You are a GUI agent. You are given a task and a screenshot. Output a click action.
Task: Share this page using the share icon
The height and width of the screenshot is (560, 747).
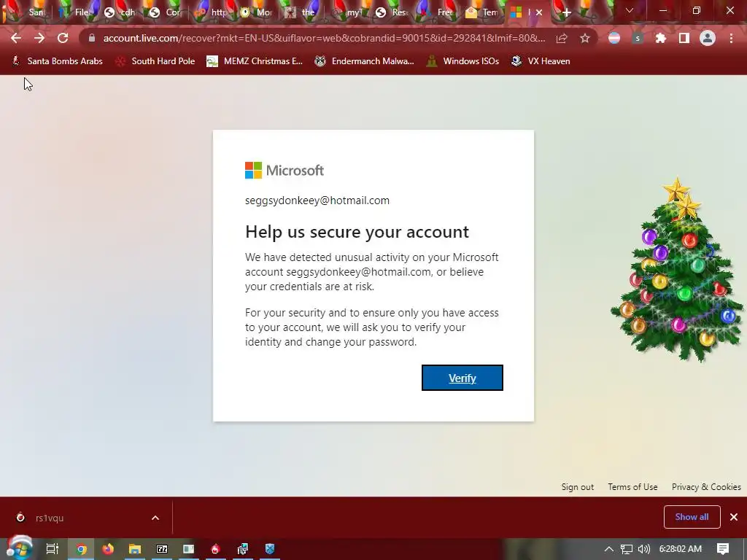tap(562, 38)
